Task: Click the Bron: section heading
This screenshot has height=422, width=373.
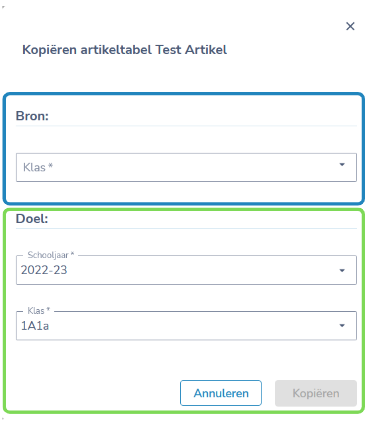Action: [x=32, y=116]
